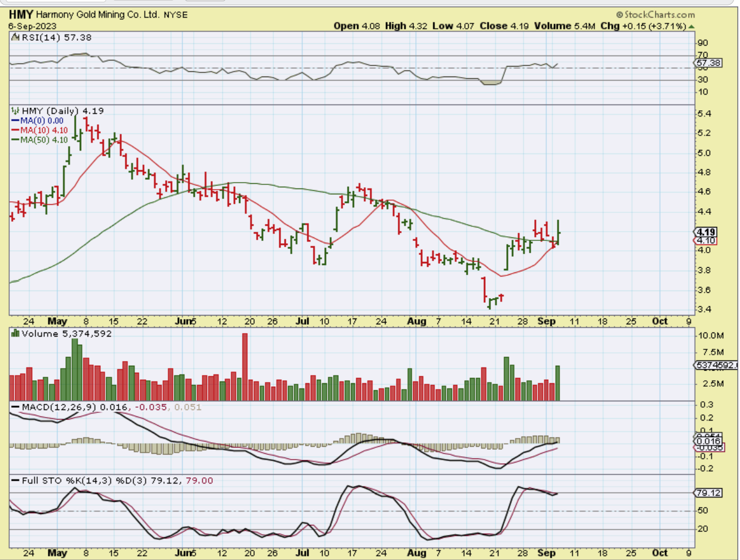Click the 57.38 RSI value tag on axis

point(709,63)
